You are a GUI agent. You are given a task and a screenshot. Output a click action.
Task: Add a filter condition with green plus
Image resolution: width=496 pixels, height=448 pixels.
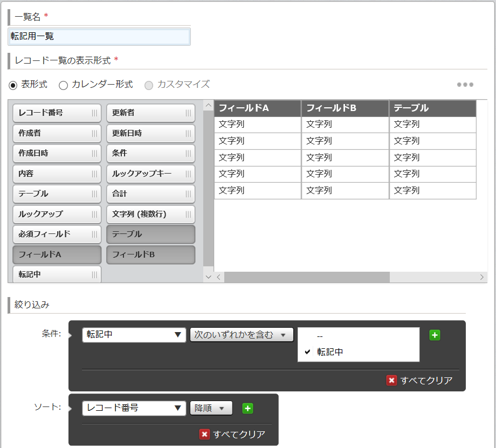tap(435, 335)
